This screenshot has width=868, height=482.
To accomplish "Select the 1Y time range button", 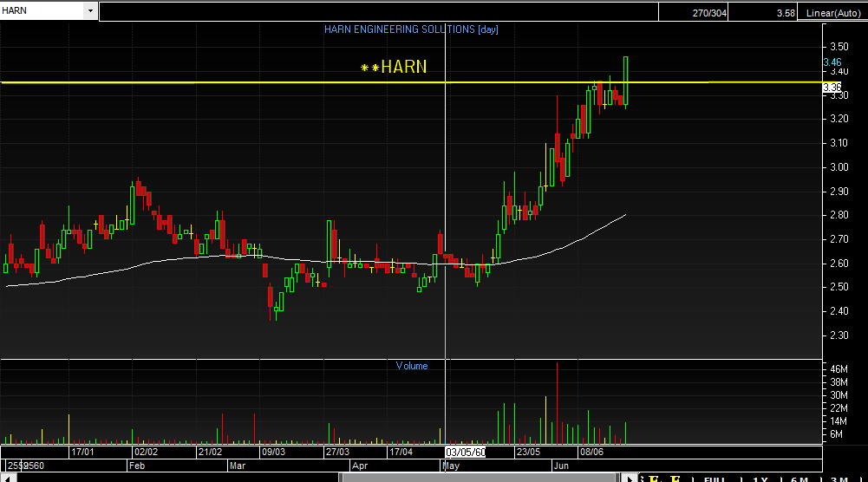I will point(760,479).
